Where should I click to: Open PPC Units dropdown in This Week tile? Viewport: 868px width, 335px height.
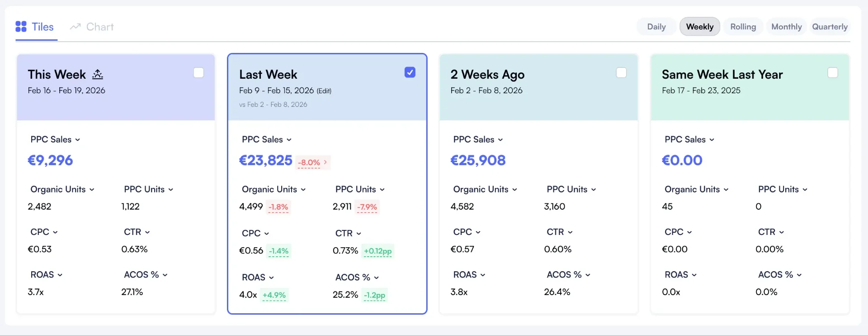(x=149, y=189)
